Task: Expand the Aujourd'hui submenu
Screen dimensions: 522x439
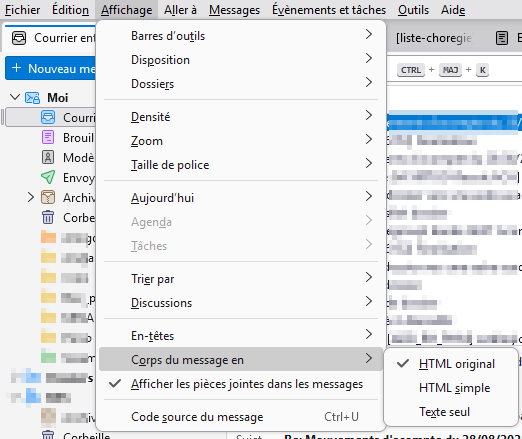Action: 241,198
